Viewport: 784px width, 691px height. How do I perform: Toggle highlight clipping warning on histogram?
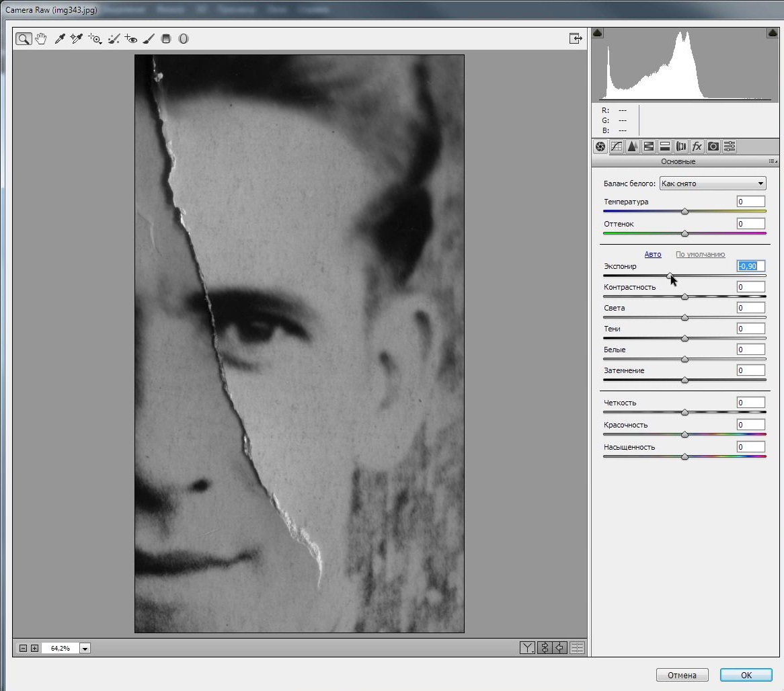tap(773, 33)
